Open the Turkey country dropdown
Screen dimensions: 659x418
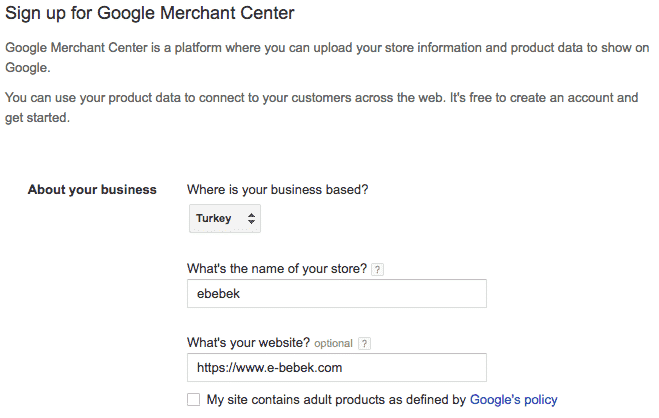pos(225,218)
